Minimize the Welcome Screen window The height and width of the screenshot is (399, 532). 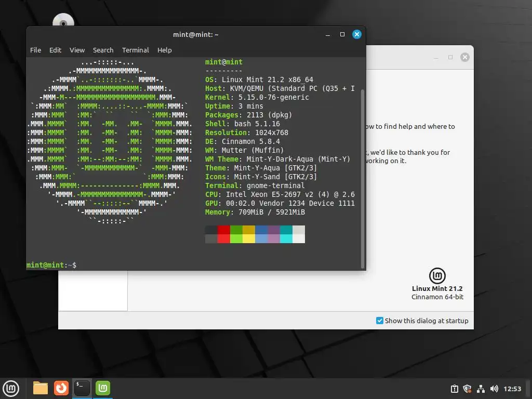click(x=436, y=57)
